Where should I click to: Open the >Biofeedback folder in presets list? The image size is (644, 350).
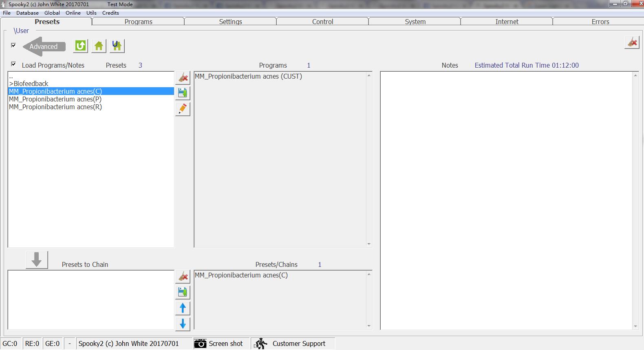coord(29,84)
